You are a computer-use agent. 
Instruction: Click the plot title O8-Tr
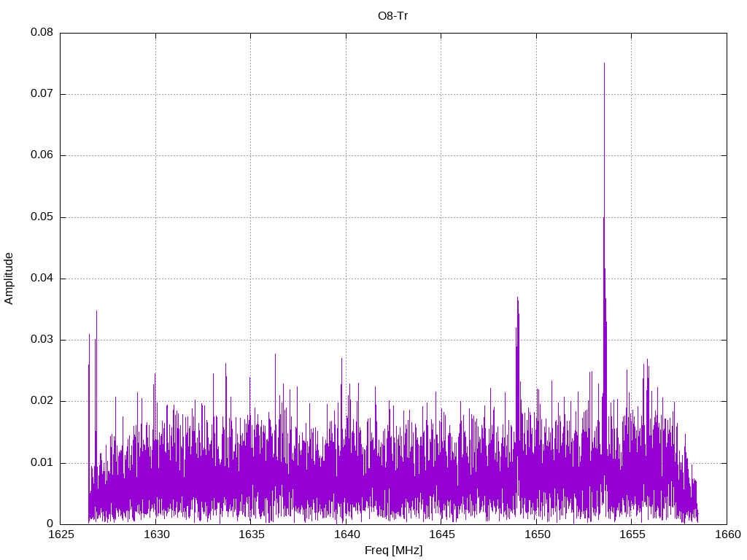pyautogui.click(x=393, y=15)
